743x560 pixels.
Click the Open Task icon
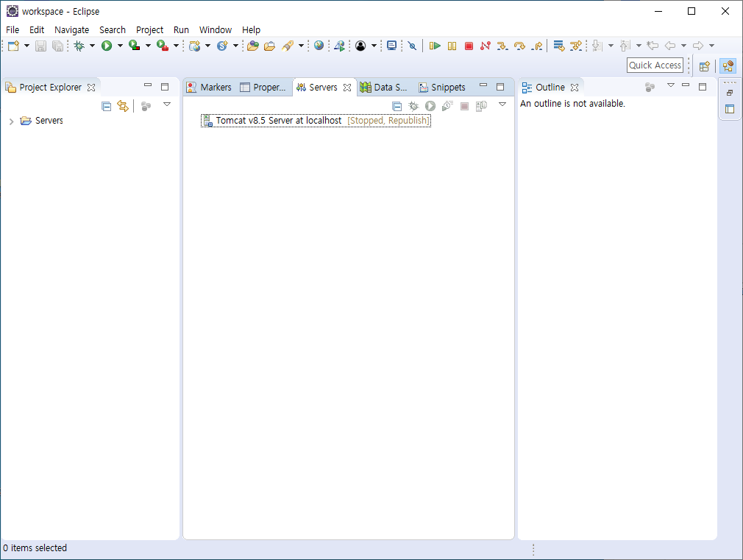[x=270, y=46]
